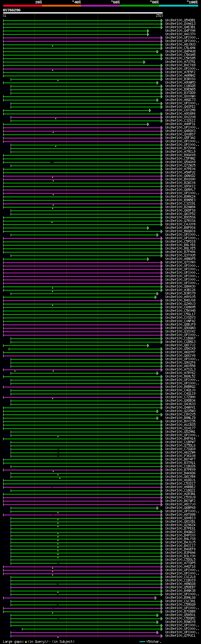
Task: Select label UniRef100_A7RY62
Action: [180, 373]
